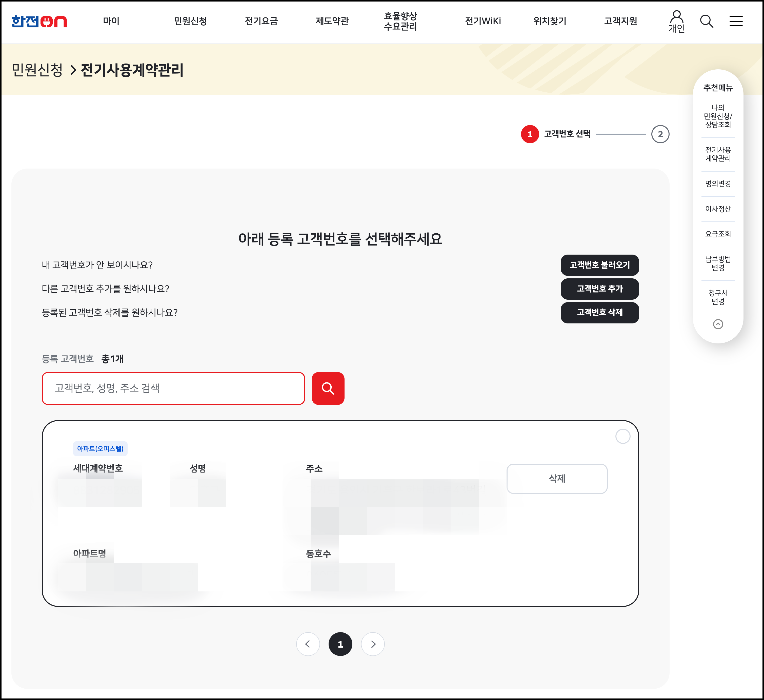Click the 전기사용계약관리 breadcrumb title

pyautogui.click(x=132, y=70)
